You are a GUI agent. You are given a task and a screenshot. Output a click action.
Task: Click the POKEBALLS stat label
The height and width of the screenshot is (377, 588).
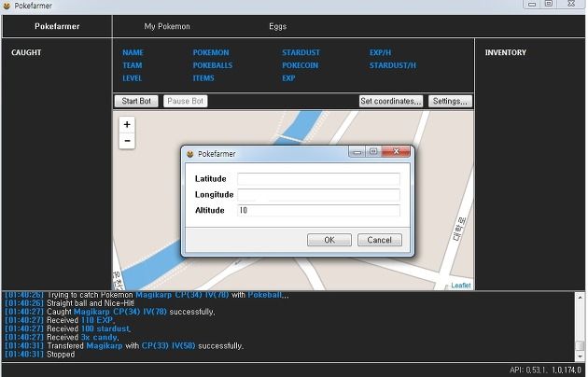(213, 65)
